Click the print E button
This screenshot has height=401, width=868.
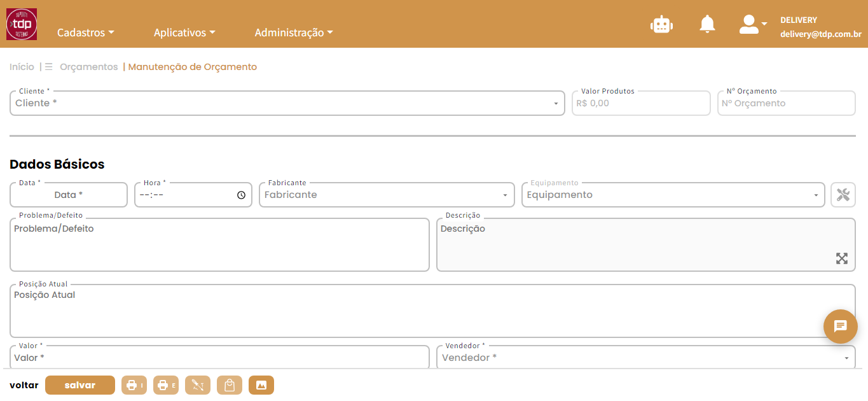(x=166, y=385)
